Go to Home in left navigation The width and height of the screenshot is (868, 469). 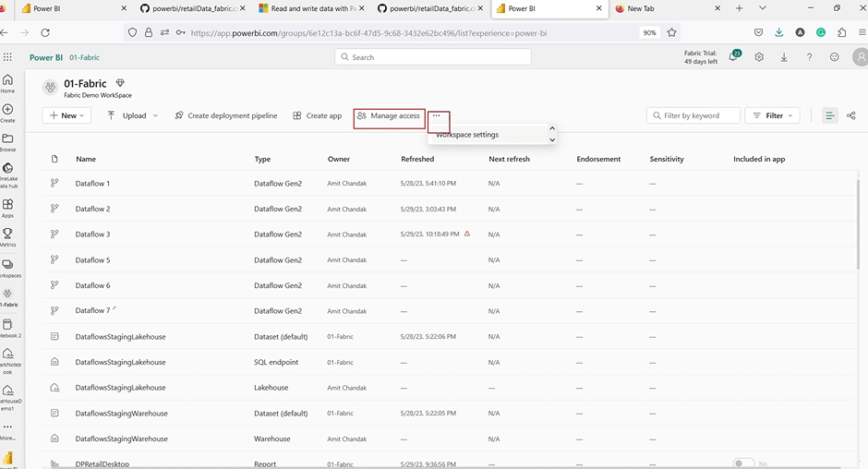pos(7,84)
